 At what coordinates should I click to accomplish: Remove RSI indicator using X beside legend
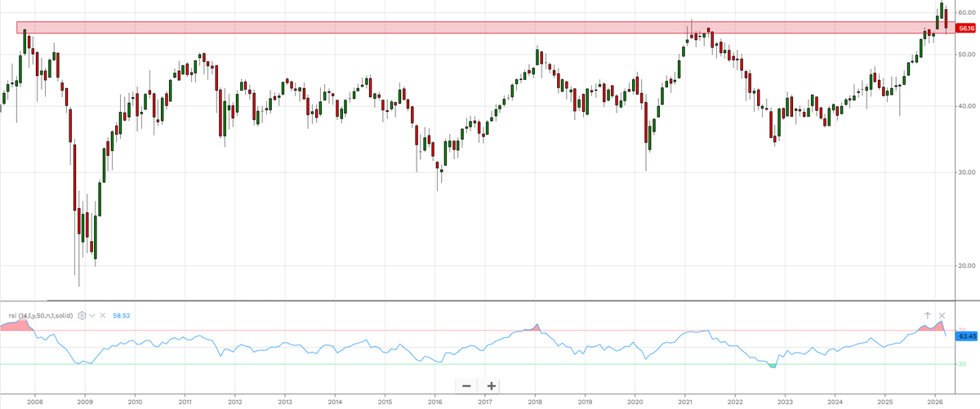click(103, 315)
